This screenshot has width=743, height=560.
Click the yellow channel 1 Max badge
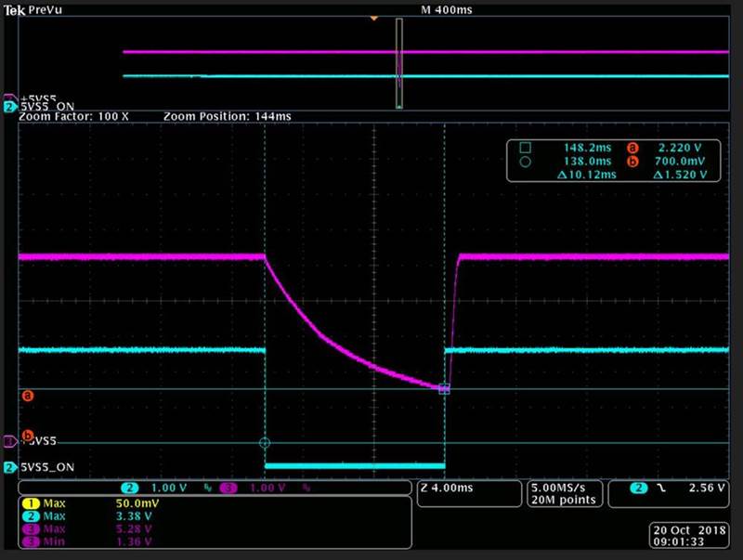[x=32, y=503]
